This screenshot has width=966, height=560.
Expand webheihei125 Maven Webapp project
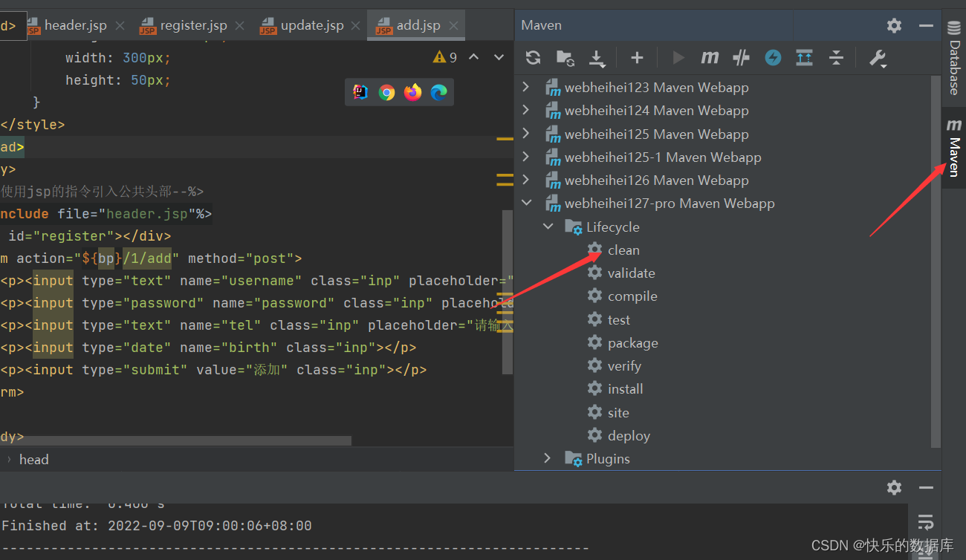pyautogui.click(x=526, y=134)
